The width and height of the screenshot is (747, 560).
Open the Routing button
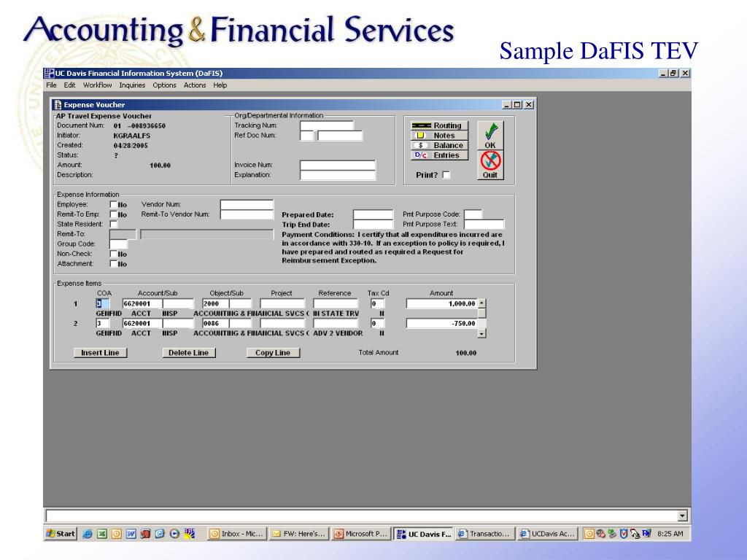[440, 125]
